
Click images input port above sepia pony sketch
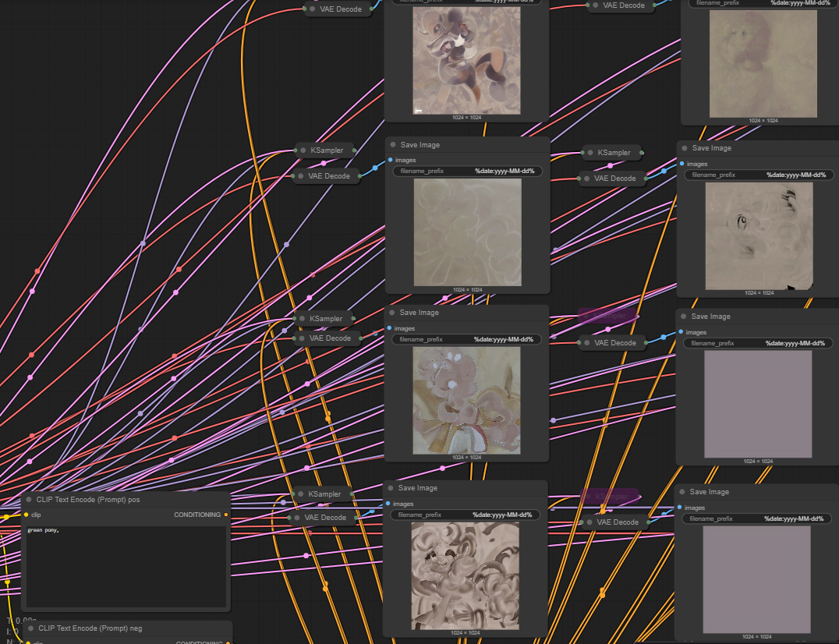coord(388,504)
